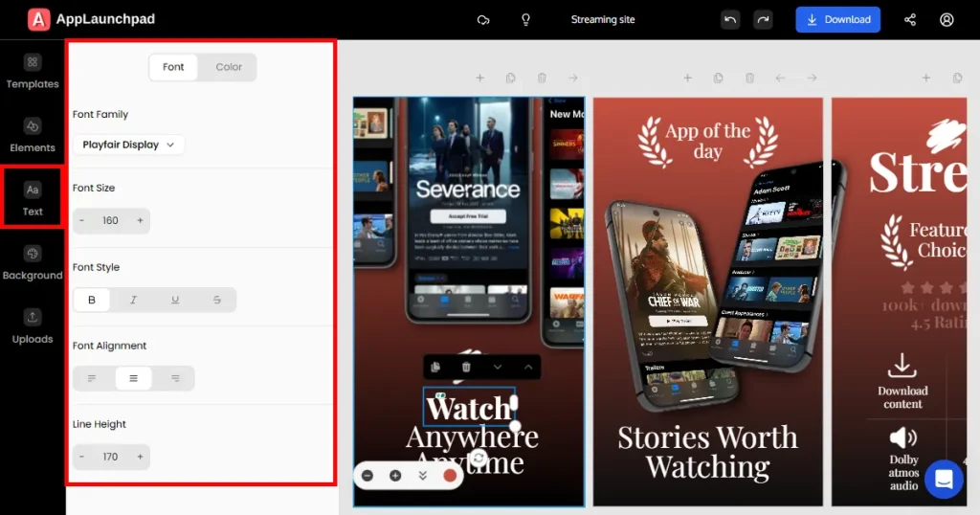Duplicate the Severance screenshot with copy icon
Screen dimensions: 980x515
click(x=511, y=78)
